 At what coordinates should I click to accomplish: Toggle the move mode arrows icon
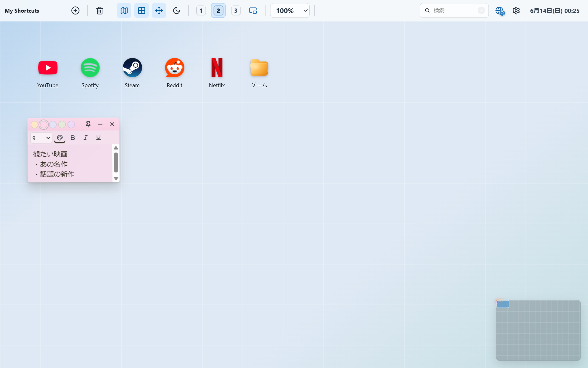pyautogui.click(x=159, y=11)
